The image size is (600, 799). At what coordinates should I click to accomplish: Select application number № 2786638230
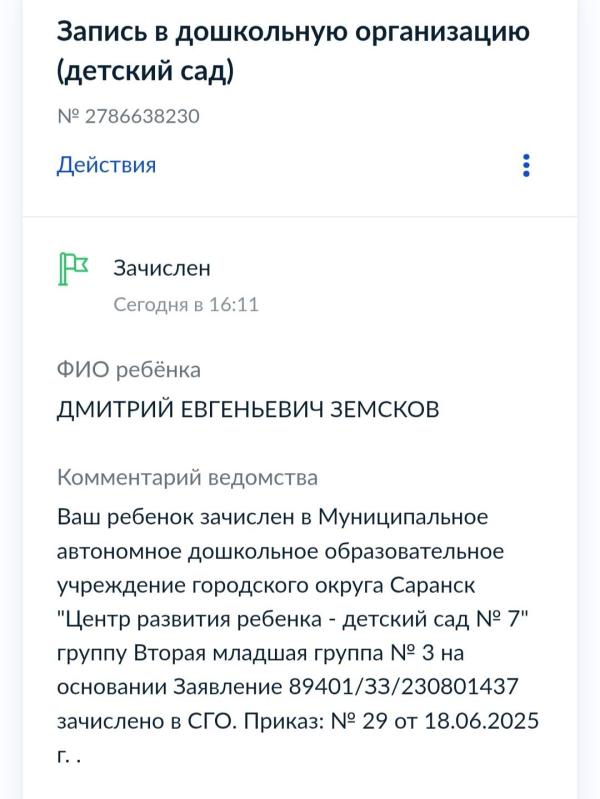[128, 116]
